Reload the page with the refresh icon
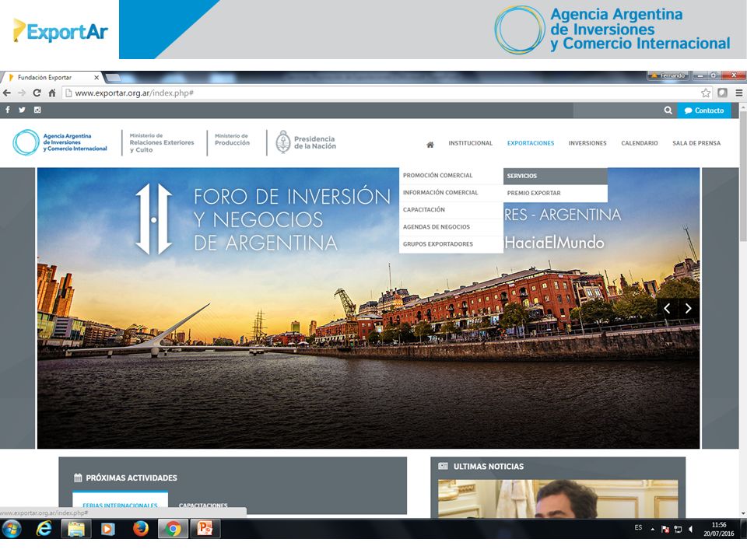This screenshot has height=560, width=747. (x=37, y=93)
